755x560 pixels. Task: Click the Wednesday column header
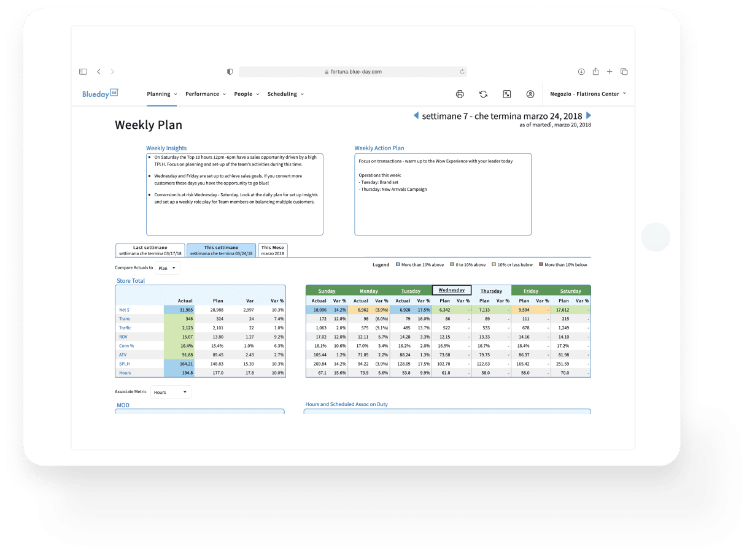pos(452,290)
